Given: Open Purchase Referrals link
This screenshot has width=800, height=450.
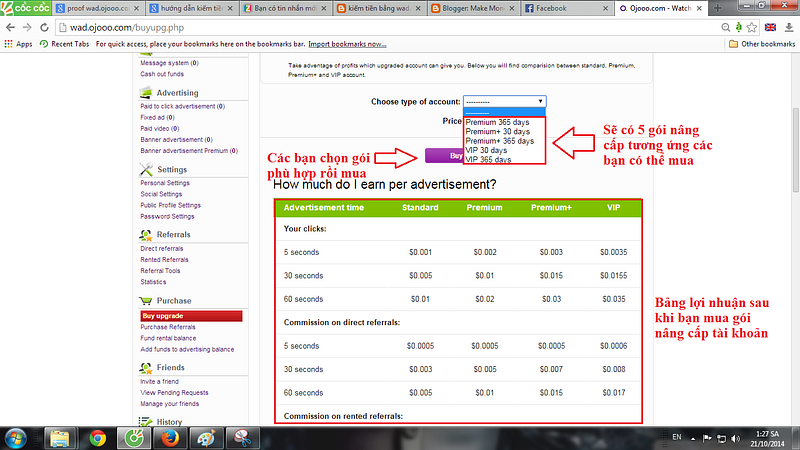Looking at the screenshot, I should click(168, 328).
